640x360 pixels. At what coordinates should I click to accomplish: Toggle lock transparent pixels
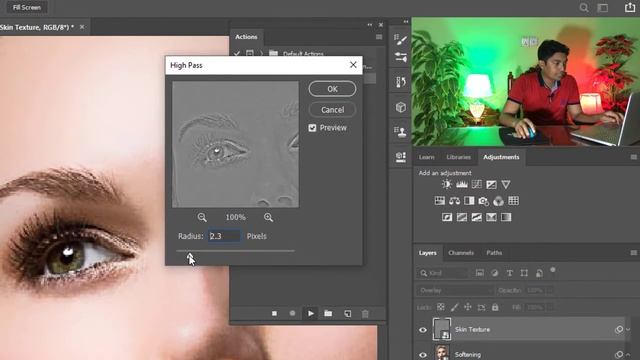[x=441, y=307]
